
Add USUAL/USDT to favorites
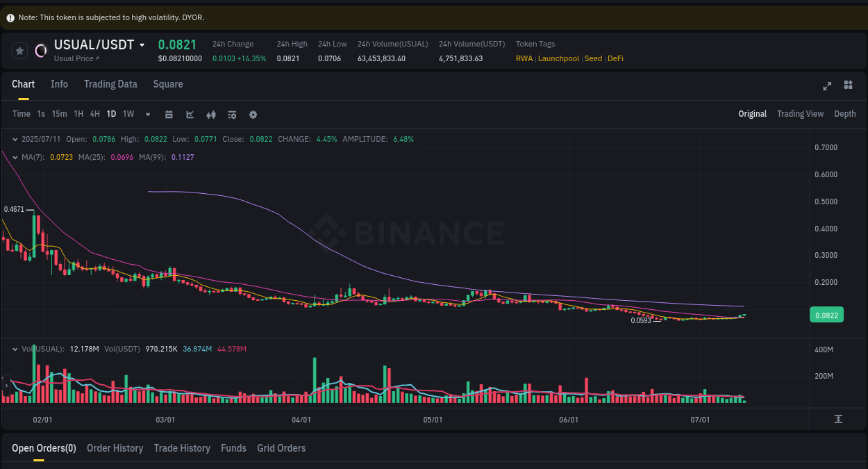coord(19,50)
